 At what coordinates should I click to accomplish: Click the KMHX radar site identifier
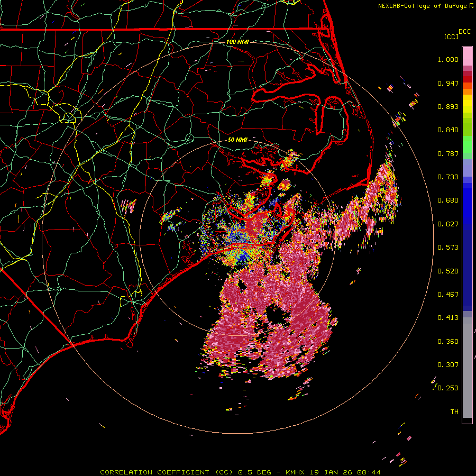296,472
